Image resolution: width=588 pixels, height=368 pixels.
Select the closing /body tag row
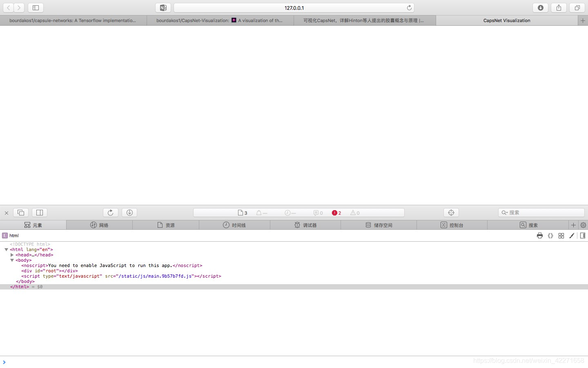point(25,281)
